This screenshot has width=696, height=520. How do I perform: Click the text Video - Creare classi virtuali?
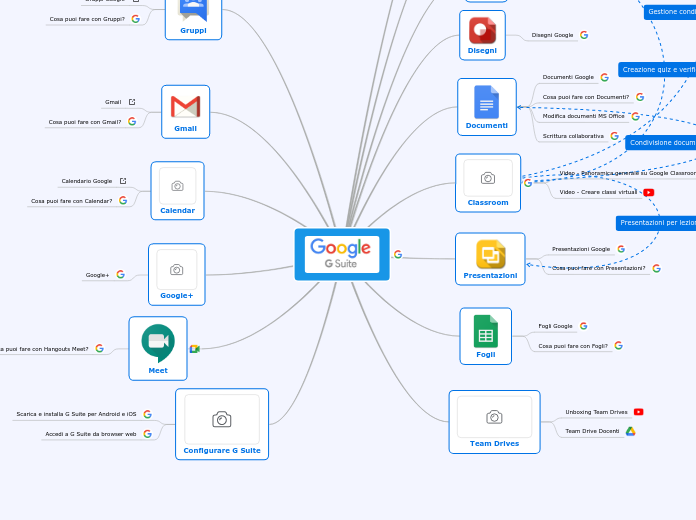[x=598, y=192]
